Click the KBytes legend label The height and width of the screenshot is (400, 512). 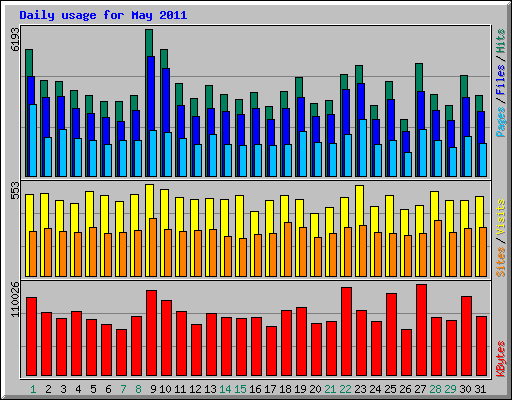coord(500,359)
